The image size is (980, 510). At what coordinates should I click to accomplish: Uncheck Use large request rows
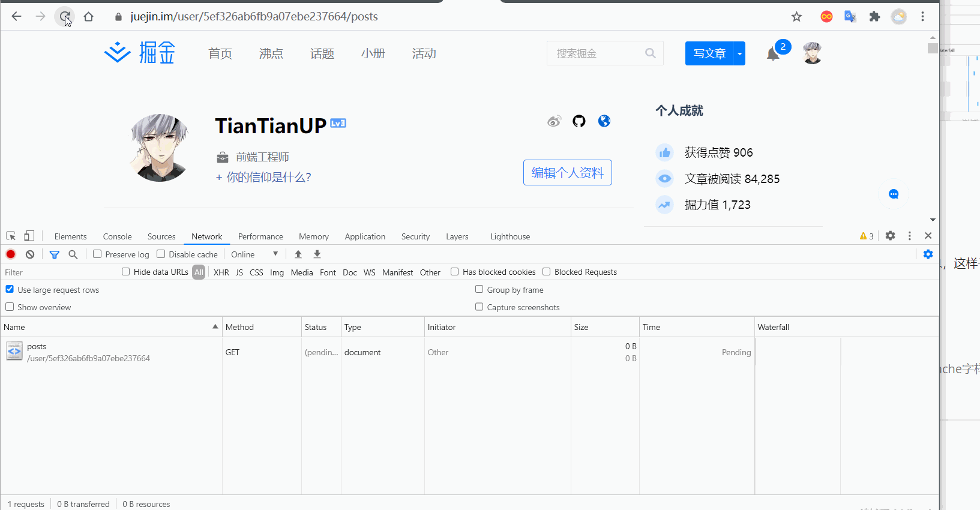(x=10, y=289)
